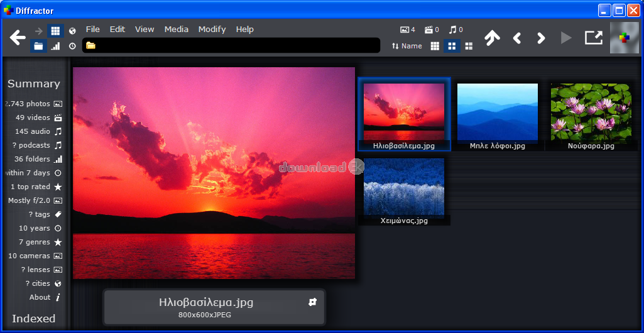Click the up to parent folder arrow
This screenshot has width=644, height=333.
(x=491, y=38)
